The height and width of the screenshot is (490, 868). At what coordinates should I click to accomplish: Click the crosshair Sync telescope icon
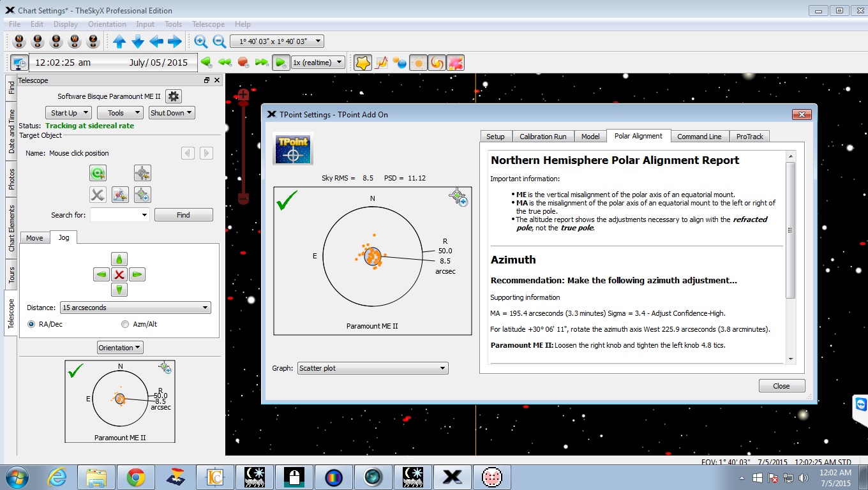(142, 173)
